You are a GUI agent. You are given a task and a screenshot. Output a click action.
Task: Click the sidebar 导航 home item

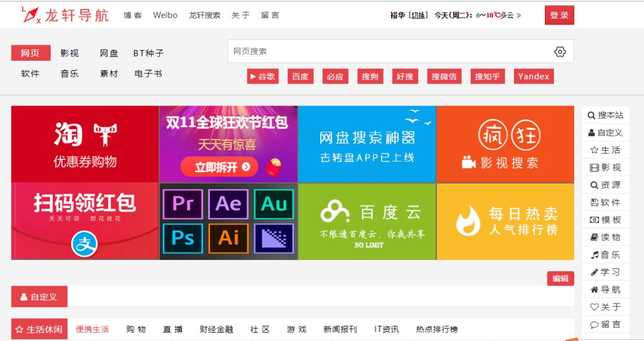tap(605, 290)
